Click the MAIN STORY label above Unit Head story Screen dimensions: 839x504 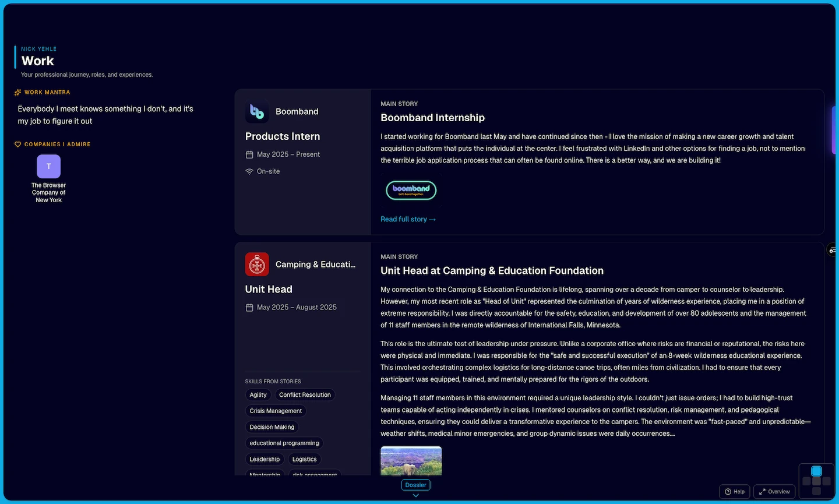399,256
